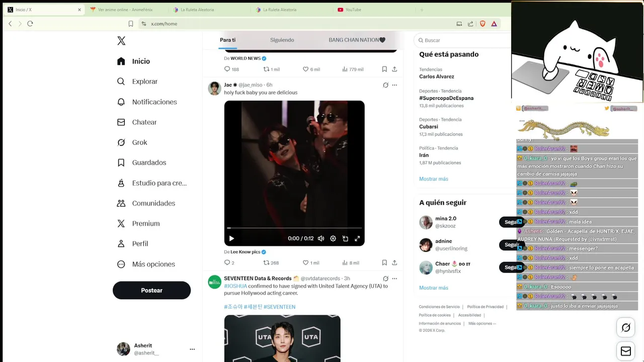Screen dimensions: 644x362
Task: Open the #JOSHUA hashtag link
Action: [235, 286]
